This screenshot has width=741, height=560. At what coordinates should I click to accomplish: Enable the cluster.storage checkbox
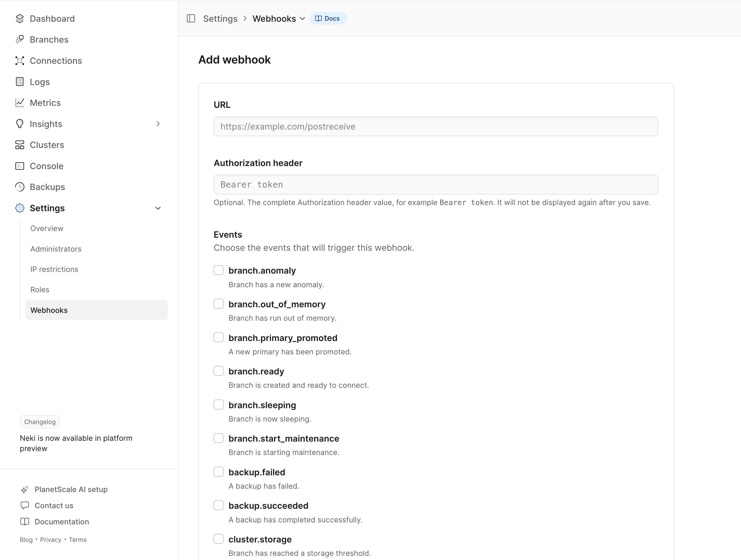[218, 539]
